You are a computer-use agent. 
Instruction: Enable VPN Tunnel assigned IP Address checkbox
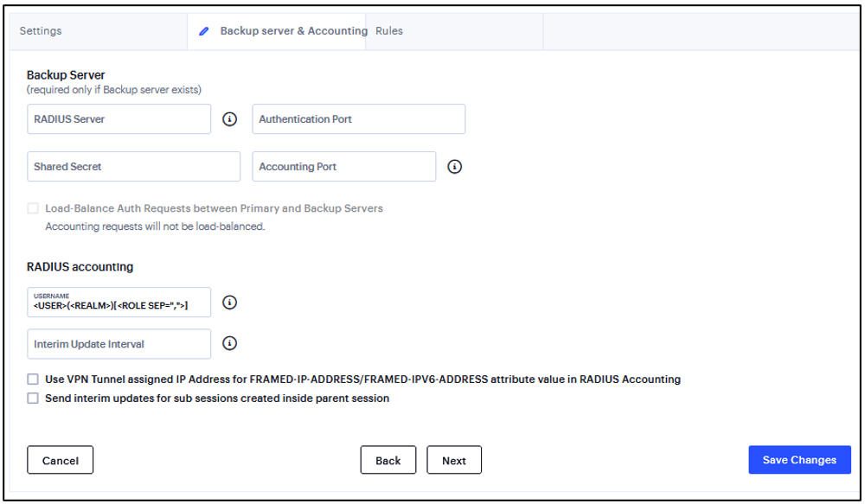tap(32, 379)
